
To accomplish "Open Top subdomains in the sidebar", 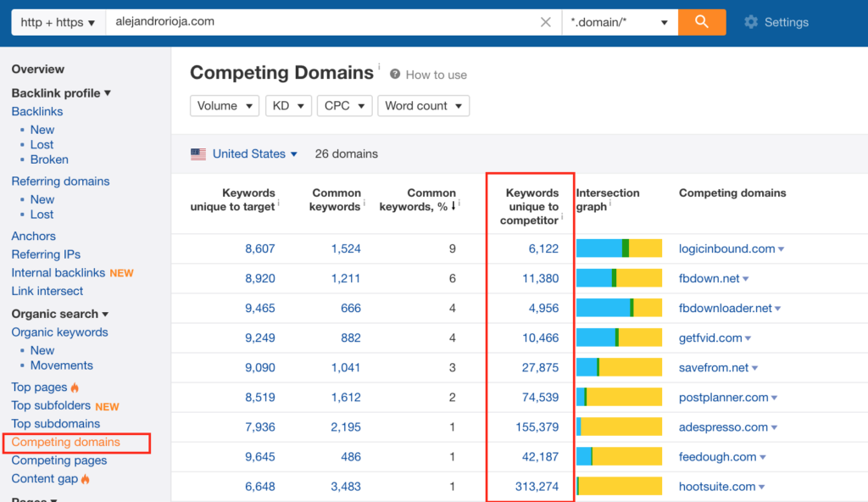I will [55, 424].
